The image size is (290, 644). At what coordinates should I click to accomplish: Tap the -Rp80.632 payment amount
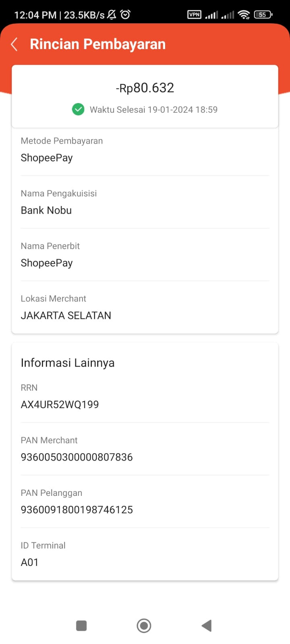(x=145, y=88)
